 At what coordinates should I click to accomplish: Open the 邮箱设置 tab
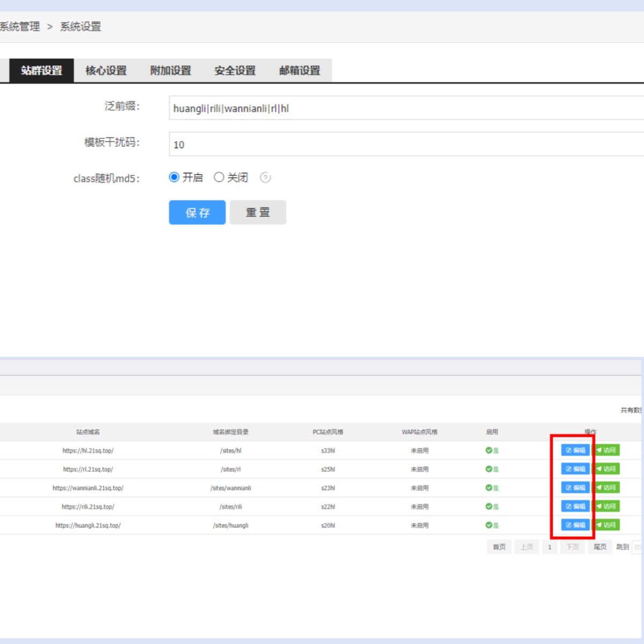[x=299, y=70]
